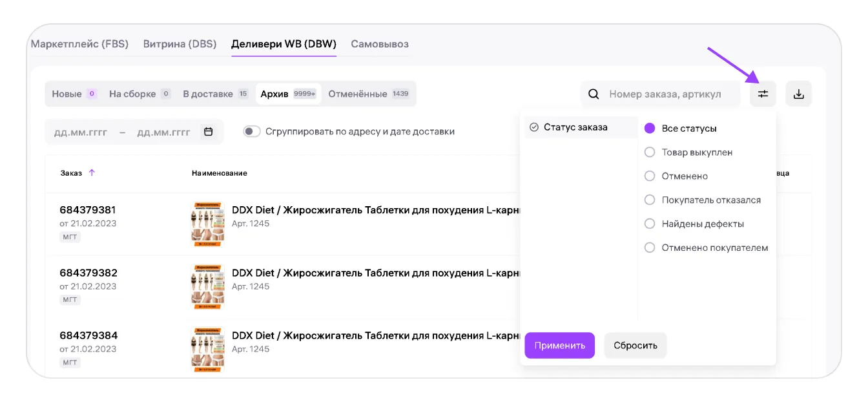Show the В доставке orders tab
This screenshot has width=868, height=402.
(216, 94)
